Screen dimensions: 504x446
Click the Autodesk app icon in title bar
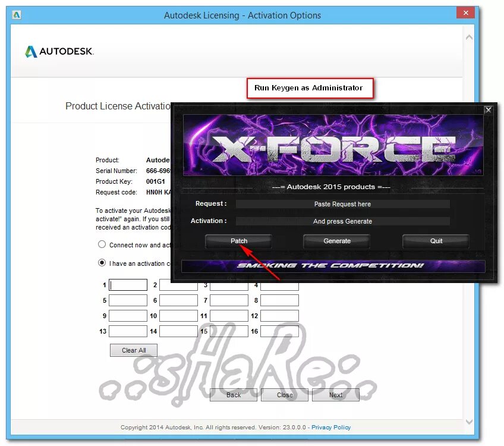pyautogui.click(x=17, y=15)
